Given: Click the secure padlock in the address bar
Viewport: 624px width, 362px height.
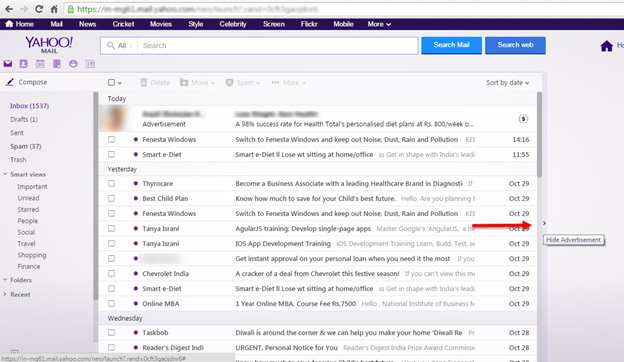Looking at the screenshot, I should pos(71,9).
